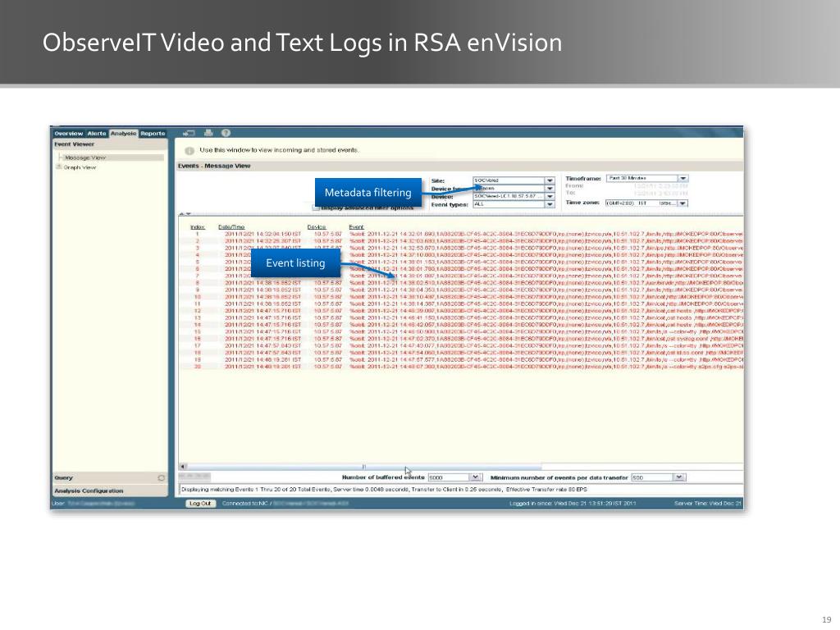Click the printer icon in toolbar
Screen dimensions: 840x630
(208, 133)
